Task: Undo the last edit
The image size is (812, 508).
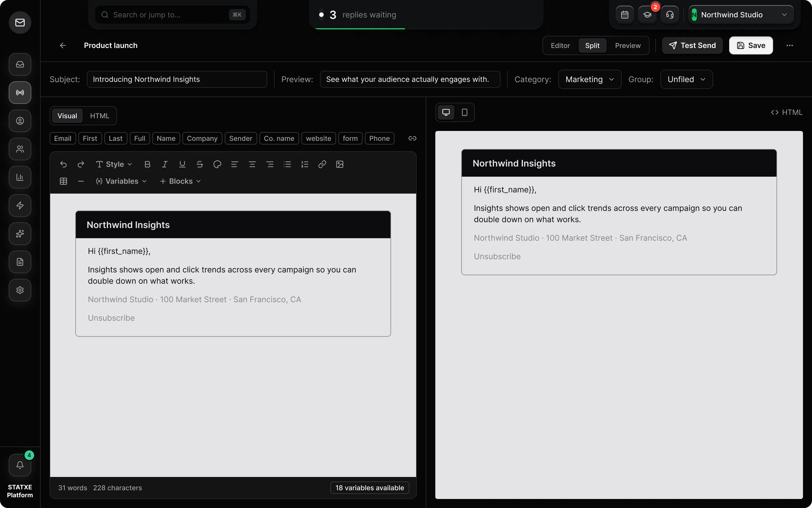Action: 63,164
